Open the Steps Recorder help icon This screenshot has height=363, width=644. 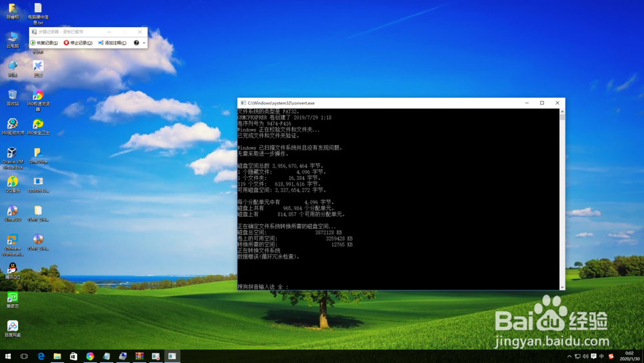pos(137,43)
